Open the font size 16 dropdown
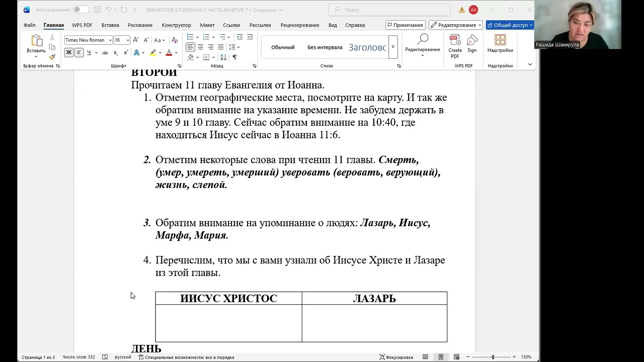The height and width of the screenshot is (362, 644). point(128,40)
